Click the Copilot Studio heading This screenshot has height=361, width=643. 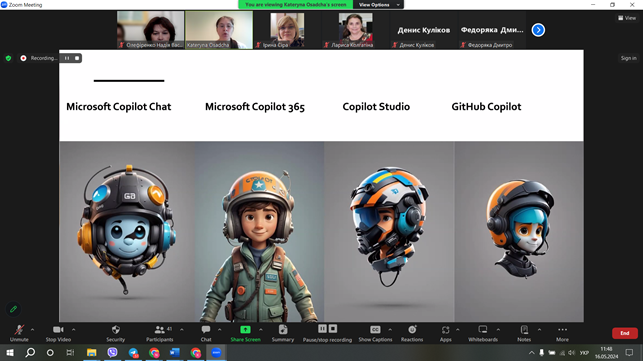click(376, 107)
